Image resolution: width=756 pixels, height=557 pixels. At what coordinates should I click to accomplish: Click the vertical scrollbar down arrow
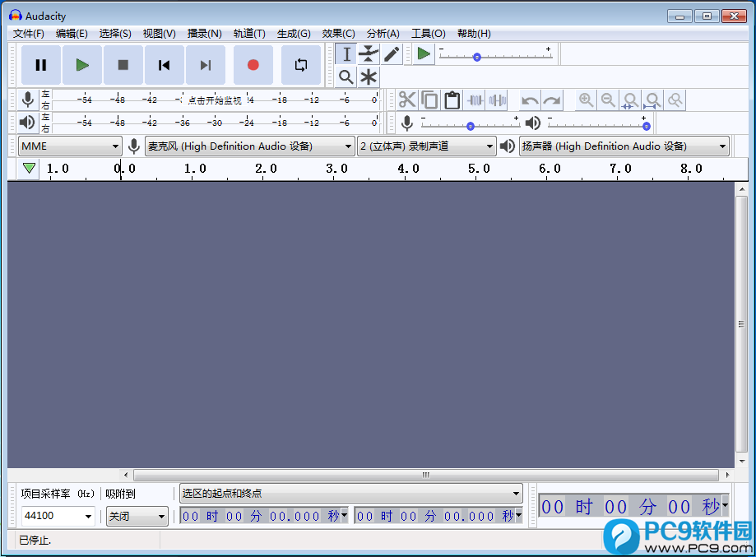coord(742,462)
